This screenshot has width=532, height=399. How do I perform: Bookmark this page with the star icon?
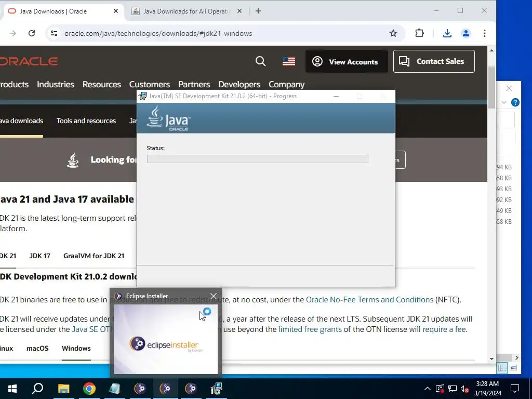click(393, 33)
